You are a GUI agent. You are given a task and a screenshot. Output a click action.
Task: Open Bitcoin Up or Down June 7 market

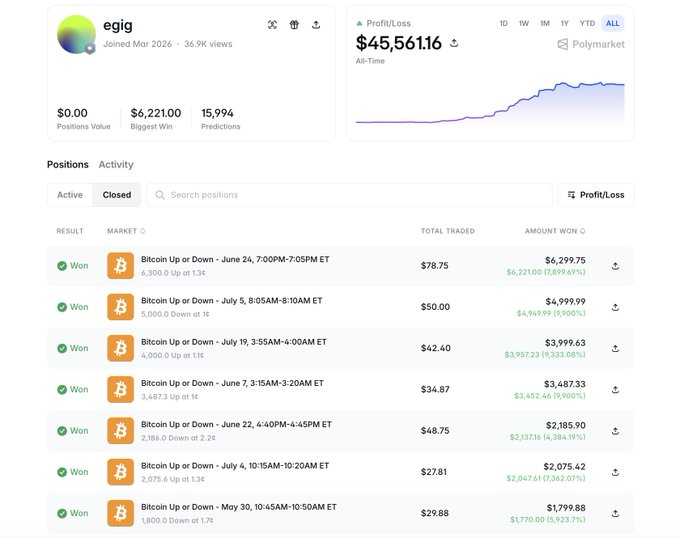[232, 383]
